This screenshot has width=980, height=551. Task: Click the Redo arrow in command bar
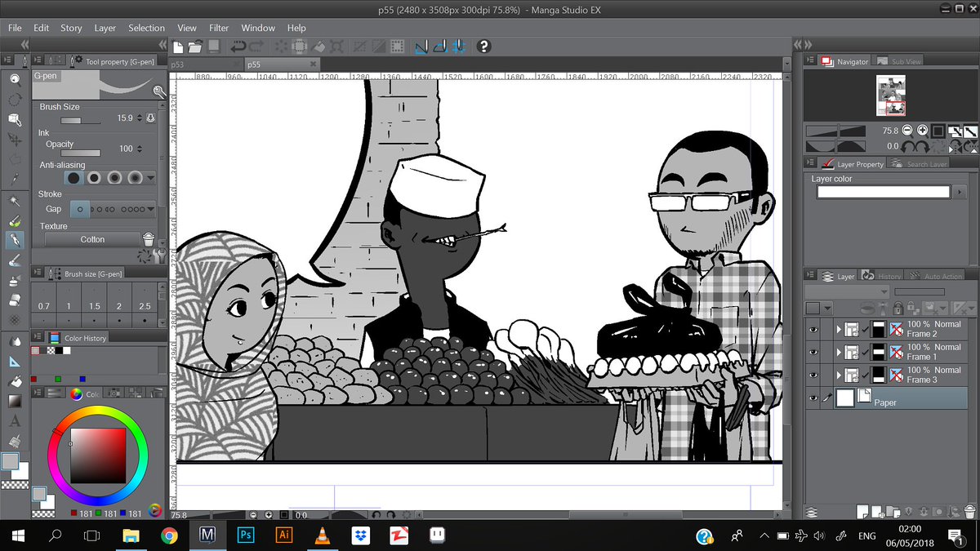tap(256, 47)
